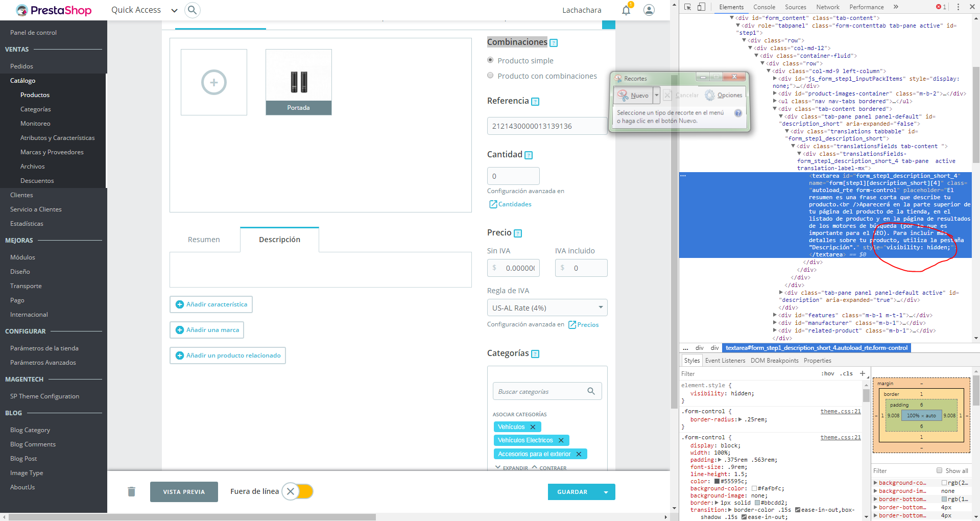This screenshot has height=521, width=980.
Task: Click the trash icon to delete product
Action: (x=131, y=491)
